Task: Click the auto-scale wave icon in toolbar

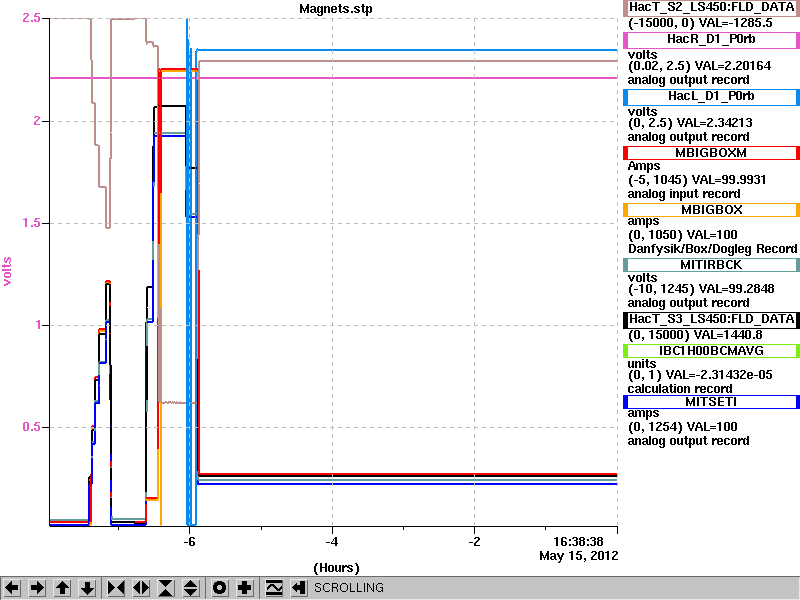Action: pyautogui.click(x=274, y=588)
